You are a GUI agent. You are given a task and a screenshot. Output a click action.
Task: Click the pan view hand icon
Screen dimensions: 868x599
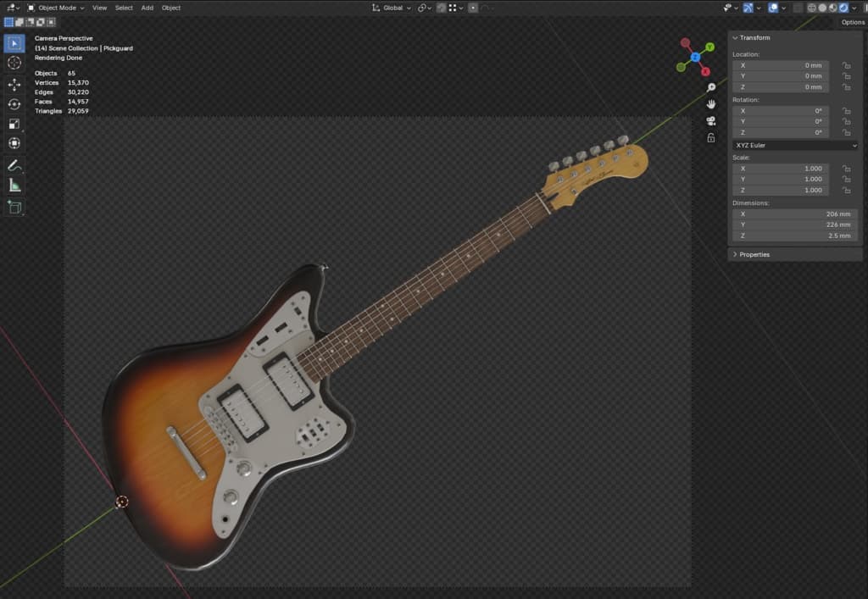point(711,104)
